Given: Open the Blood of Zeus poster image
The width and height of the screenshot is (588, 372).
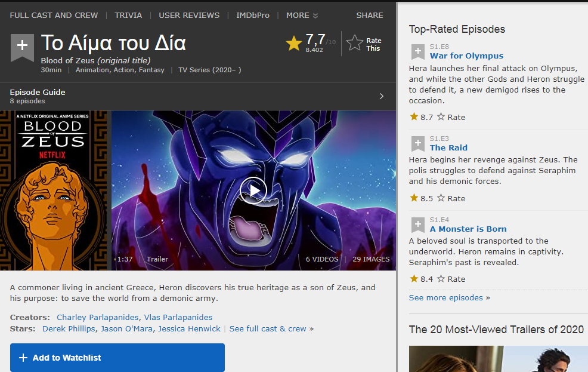Looking at the screenshot, I should click(53, 190).
